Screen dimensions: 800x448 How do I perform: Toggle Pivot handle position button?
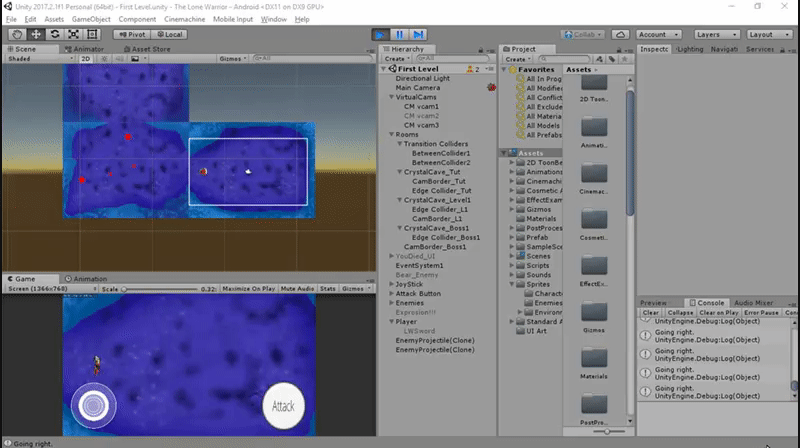(x=132, y=34)
